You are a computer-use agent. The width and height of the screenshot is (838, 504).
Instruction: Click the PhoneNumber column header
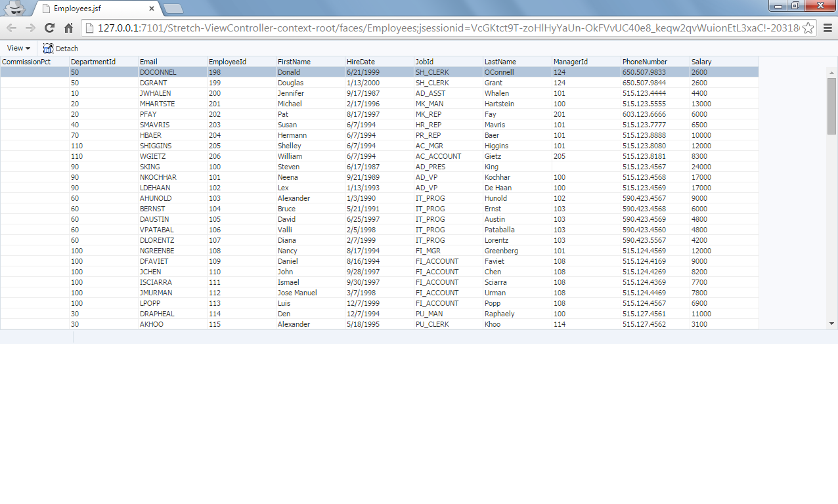click(x=655, y=62)
